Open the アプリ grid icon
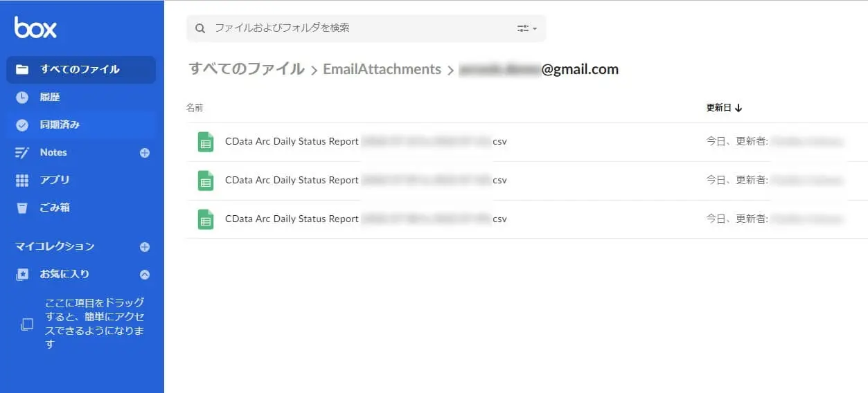This screenshot has width=868, height=393. tap(22, 181)
